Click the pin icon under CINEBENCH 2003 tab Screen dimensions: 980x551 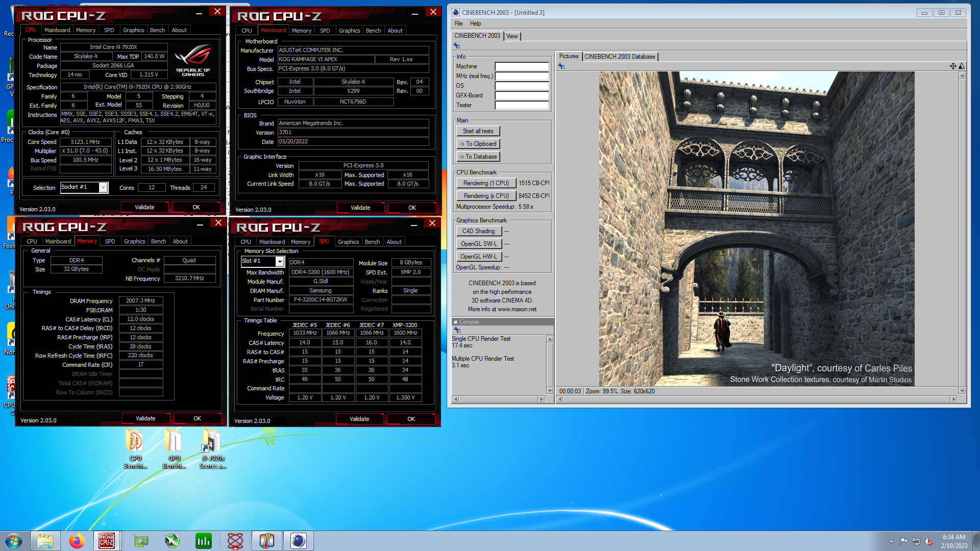[x=457, y=46]
